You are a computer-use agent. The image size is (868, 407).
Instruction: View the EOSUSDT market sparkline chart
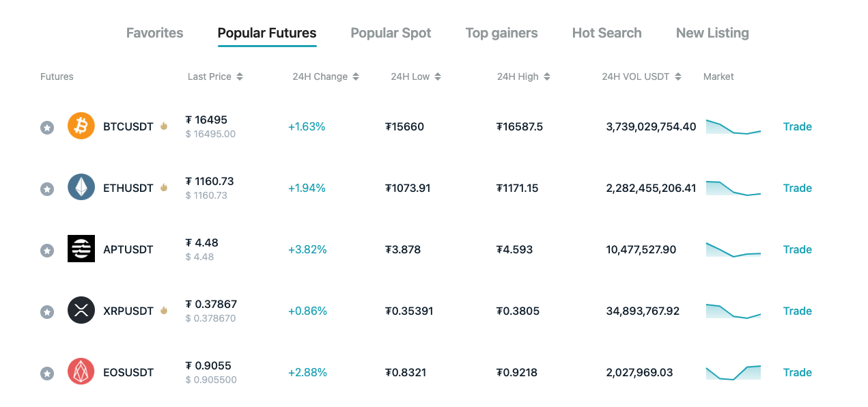coord(733,372)
